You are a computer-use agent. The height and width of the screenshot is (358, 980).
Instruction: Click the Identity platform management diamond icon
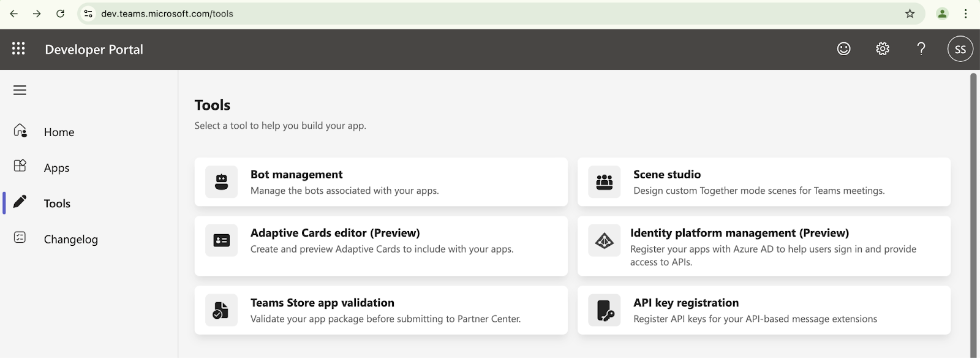[x=605, y=240]
